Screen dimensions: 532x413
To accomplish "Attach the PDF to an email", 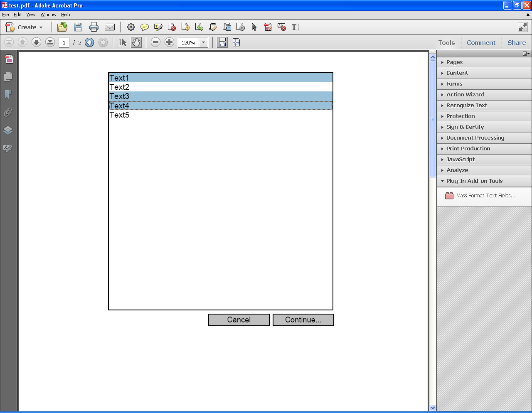I will click(x=109, y=27).
